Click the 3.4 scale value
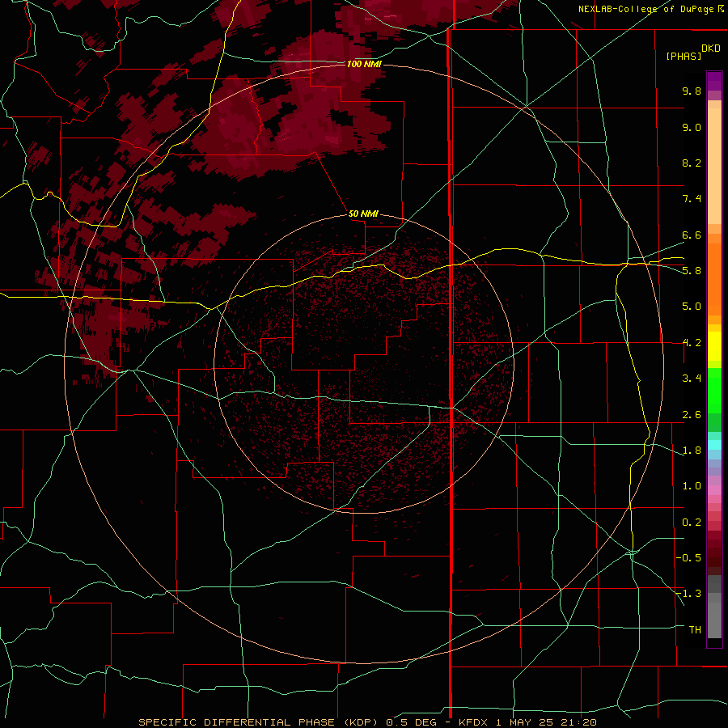The width and height of the screenshot is (728, 728). [692, 379]
